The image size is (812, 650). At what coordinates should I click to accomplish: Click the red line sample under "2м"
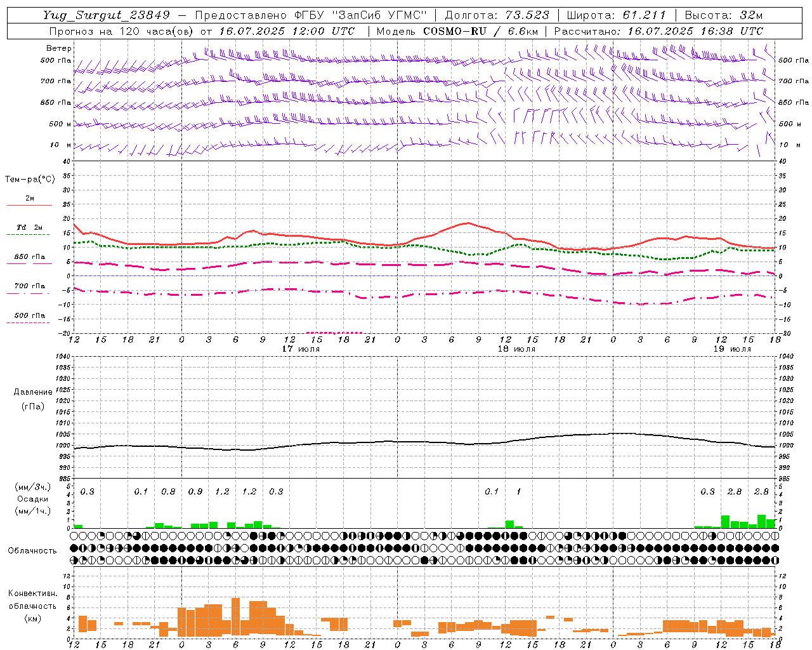[30, 205]
